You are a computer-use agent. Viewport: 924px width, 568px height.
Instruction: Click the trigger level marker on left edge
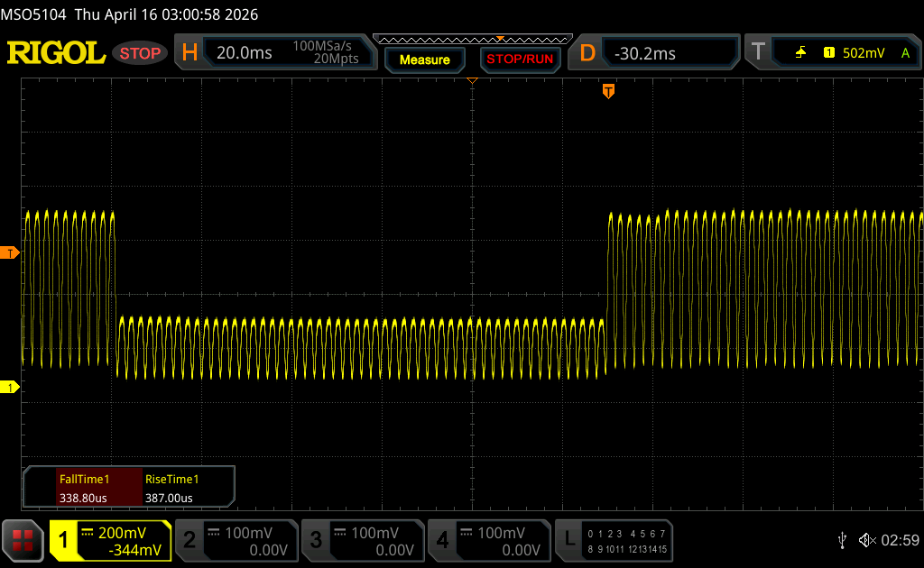tap(11, 253)
